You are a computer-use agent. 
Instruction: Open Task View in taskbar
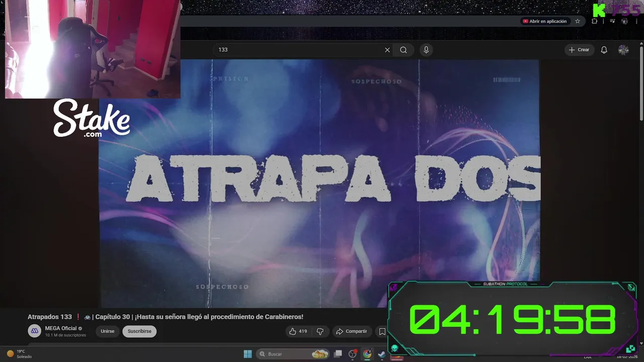[x=338, y=354]
